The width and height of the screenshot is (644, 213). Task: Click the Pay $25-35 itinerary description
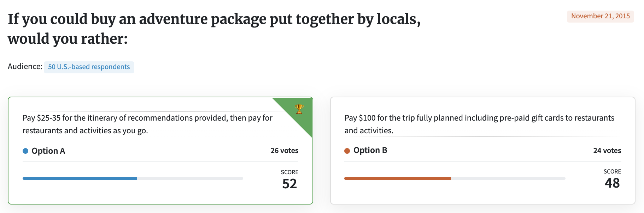(x=147, y=124)
